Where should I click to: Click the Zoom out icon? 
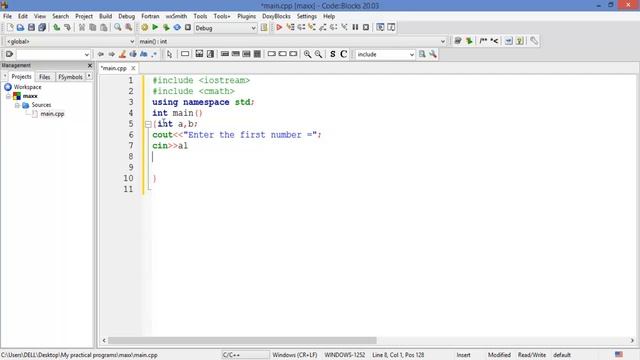click(x=318, y=54)
